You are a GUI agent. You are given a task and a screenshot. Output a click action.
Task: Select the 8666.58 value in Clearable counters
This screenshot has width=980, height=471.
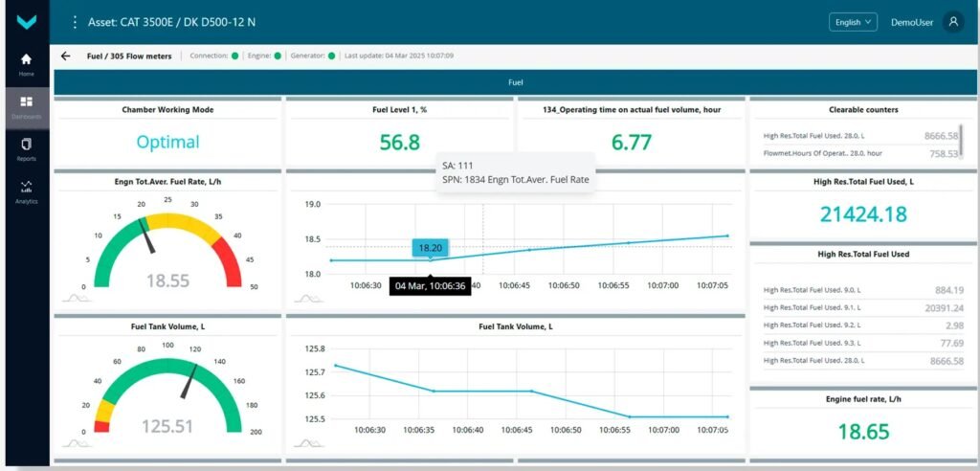click(x=941, y=135)
